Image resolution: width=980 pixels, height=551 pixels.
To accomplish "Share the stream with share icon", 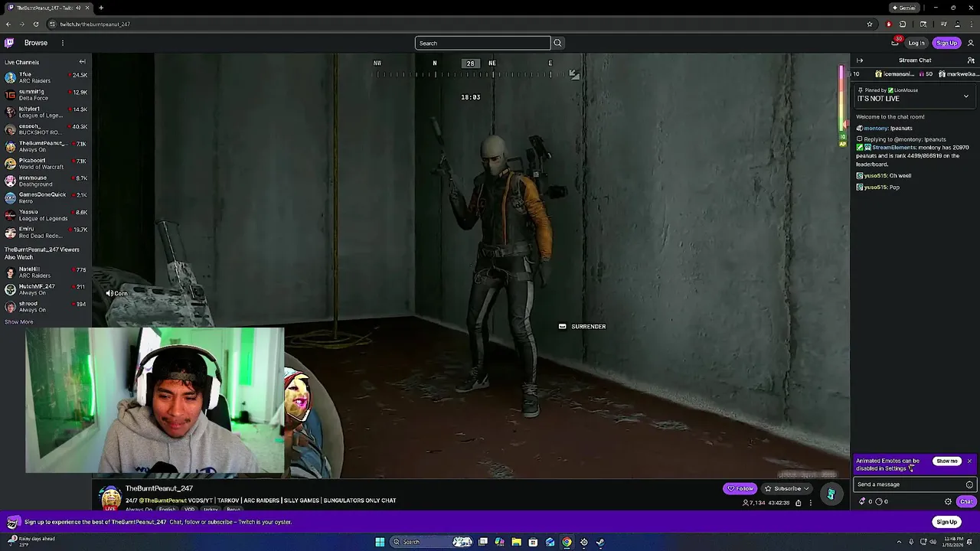I will 798,503.
